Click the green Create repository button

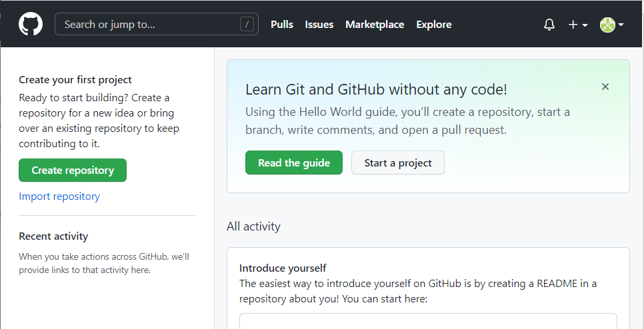[x=73, y=170]
